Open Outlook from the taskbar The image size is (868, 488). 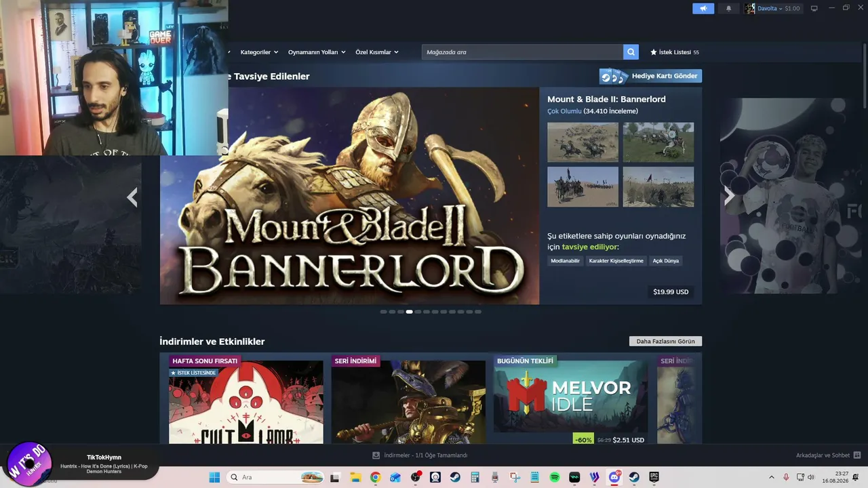point(395,477)
